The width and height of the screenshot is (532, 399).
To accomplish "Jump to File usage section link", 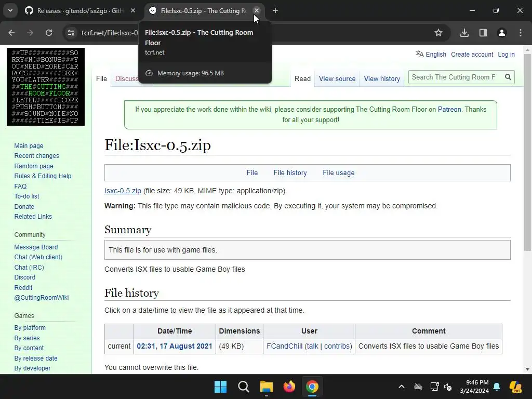I will pos(339,172).
